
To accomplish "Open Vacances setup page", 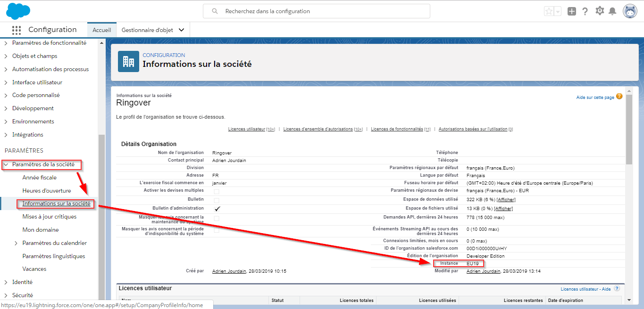I will tap(34, 269).
